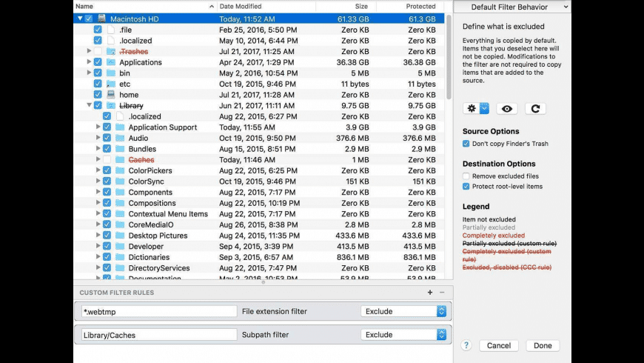Click the ColorSync folder icon
Screen dimensions: 644x363
(120, 181)
